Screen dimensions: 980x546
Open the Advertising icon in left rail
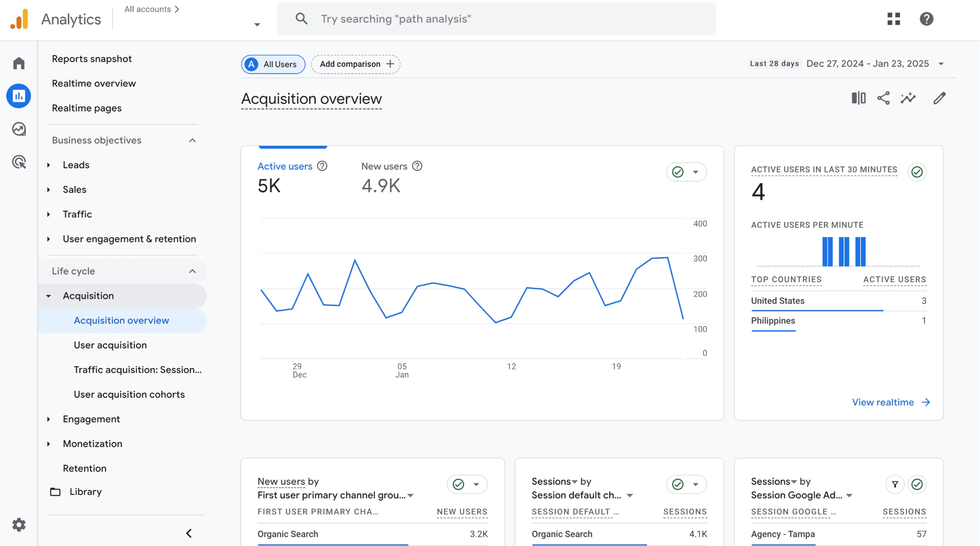tap(19, 162)
